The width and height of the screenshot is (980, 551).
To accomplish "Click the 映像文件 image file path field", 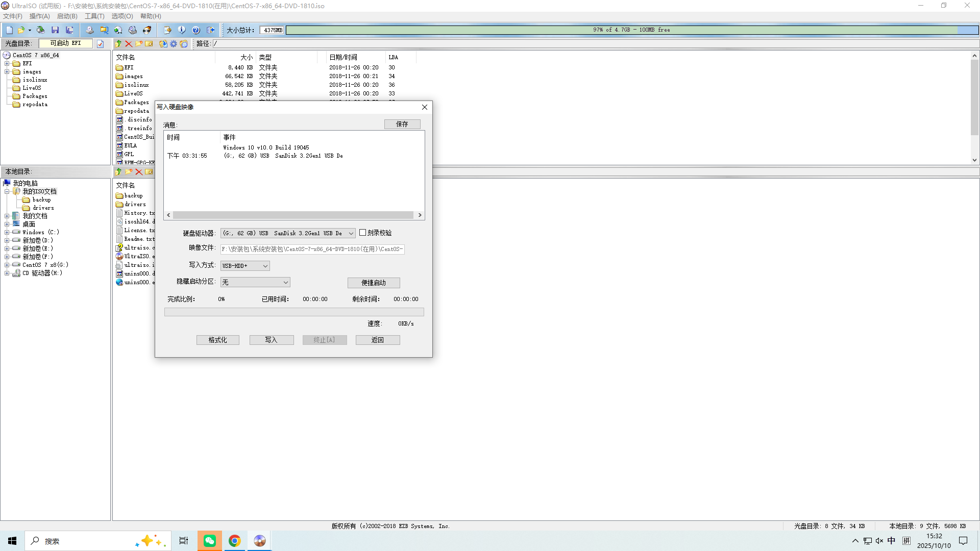I will tap(312, 249).
